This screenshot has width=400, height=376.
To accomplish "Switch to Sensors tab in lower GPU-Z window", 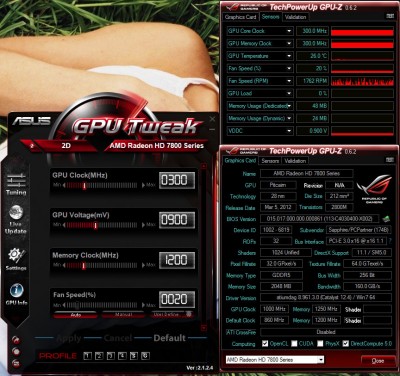I will pos(270,161).
